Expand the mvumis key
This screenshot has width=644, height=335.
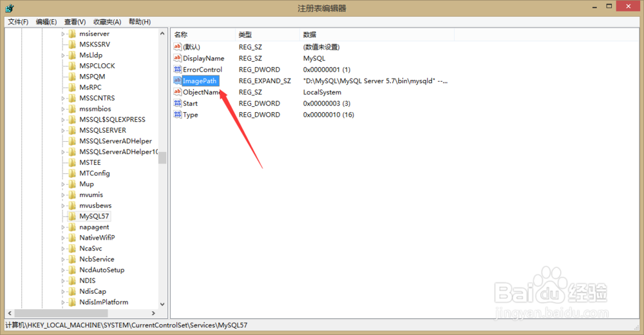[x=63, y=195]
